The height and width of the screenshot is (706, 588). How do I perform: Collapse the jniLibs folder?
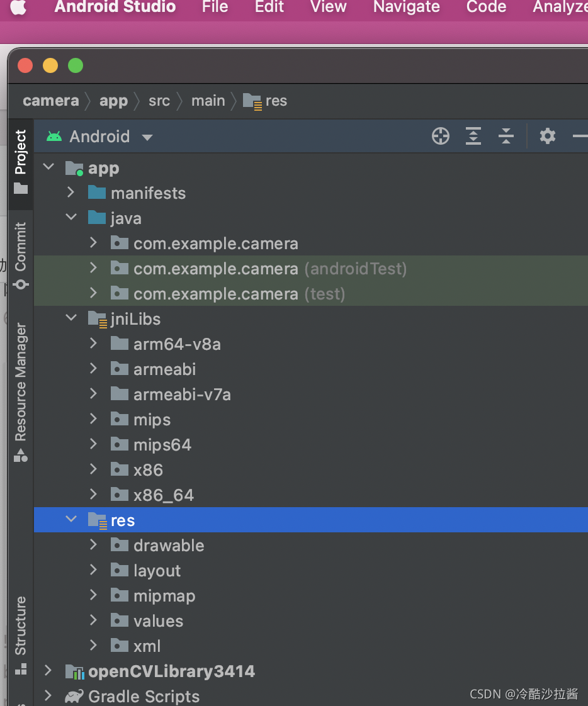click(71, 318)
